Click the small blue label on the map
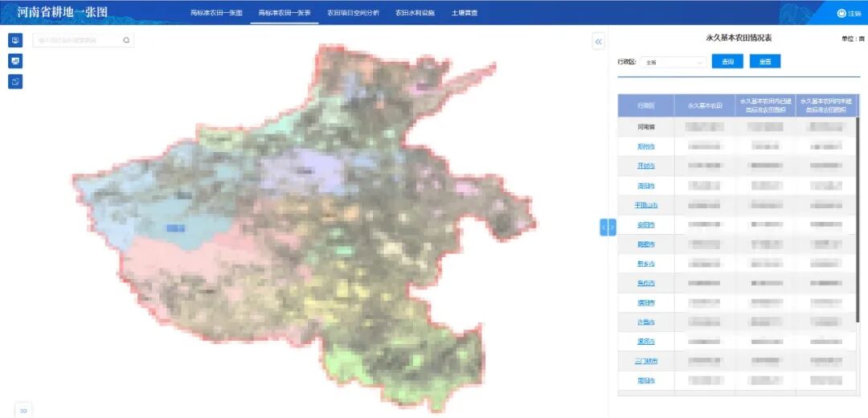 pos(176,227)
